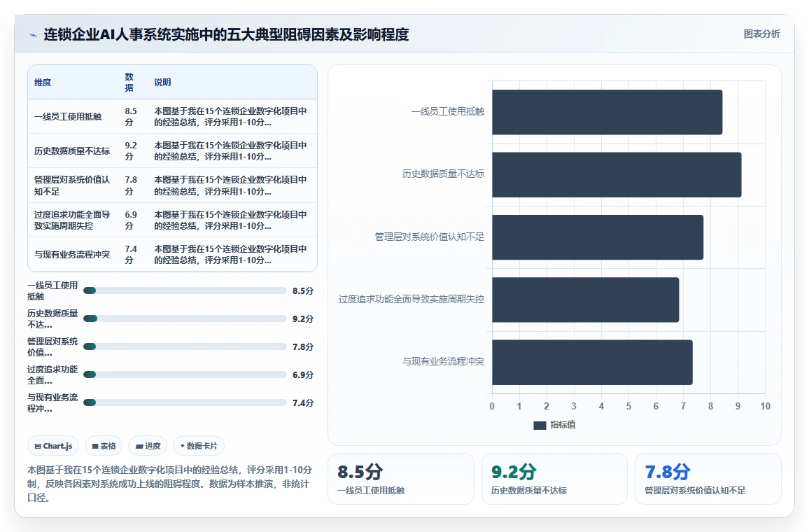Click the 6.9分 value in the table
Screen dimensions: 809x532
pos(131,220)
